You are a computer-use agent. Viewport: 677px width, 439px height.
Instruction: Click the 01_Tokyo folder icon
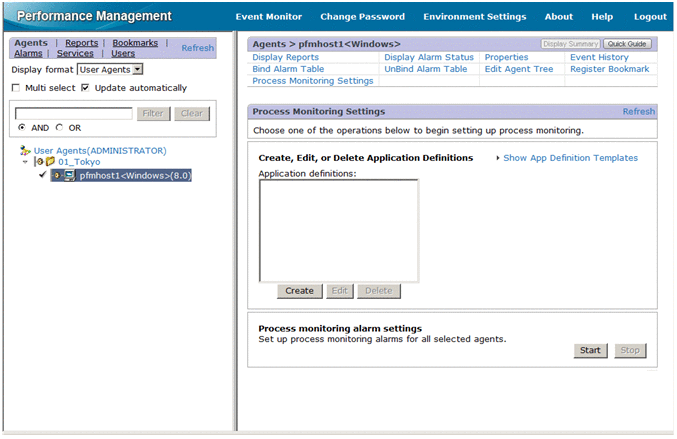(x=49, y=162)
